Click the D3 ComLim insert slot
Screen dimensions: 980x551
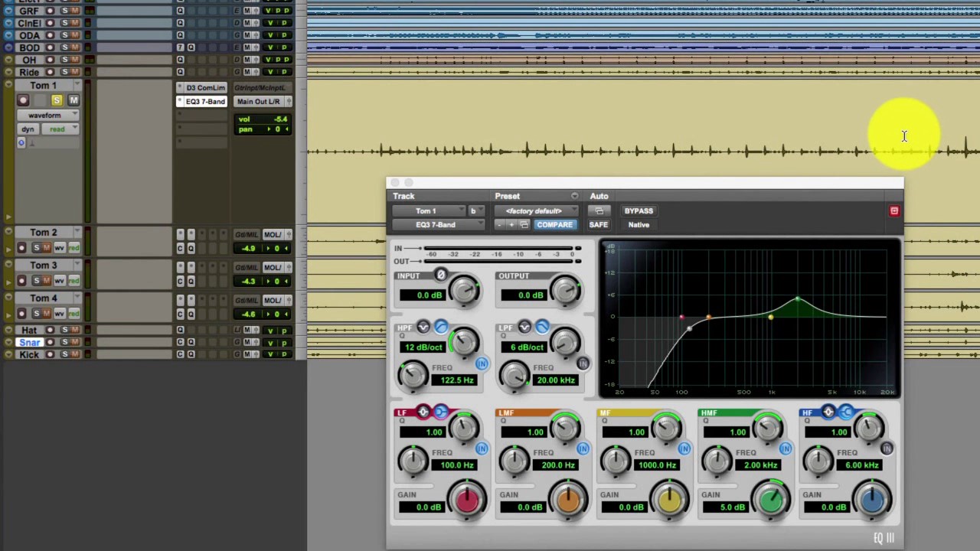(201, 87)
